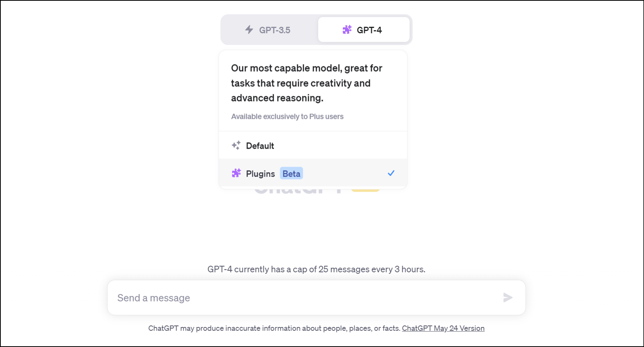Click the purple puzzle icon next to Plugins
This screenshot has height=347, width=644.
(236, 173)
